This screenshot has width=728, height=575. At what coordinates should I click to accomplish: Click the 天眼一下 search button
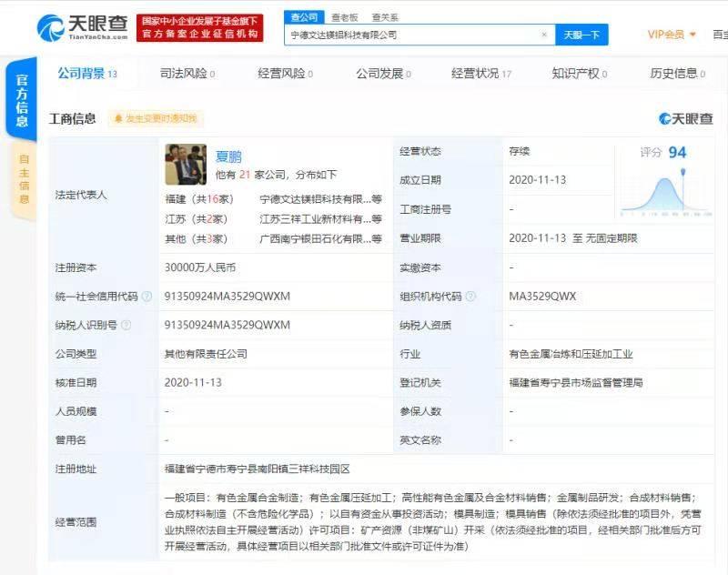click(x=581, y=35)
